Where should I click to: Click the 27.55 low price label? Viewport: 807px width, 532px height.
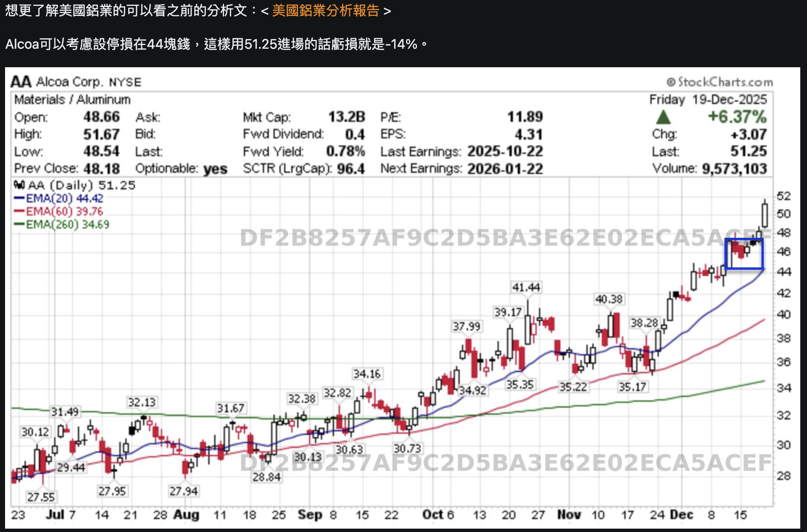pyautogui.click(x=41, y=497)
